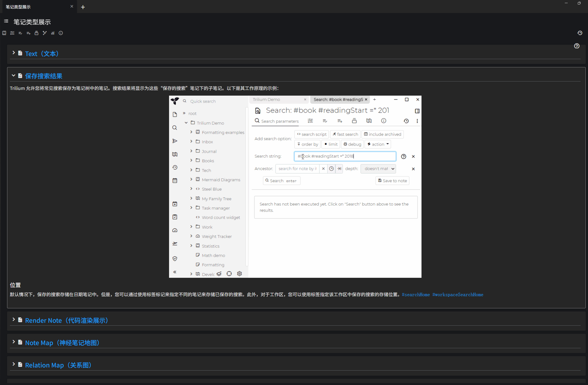Expand the Render Note section chevron

tap(13, 320)
